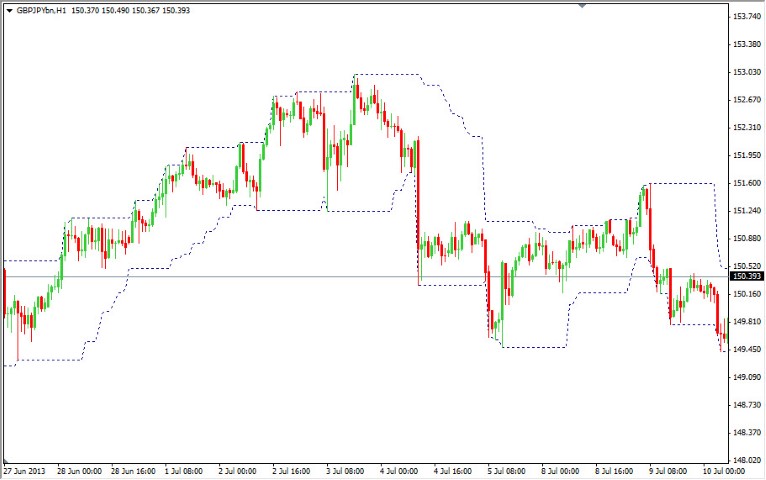Click the time axis label 9 Jul 08:00

[x=667, y=471]
